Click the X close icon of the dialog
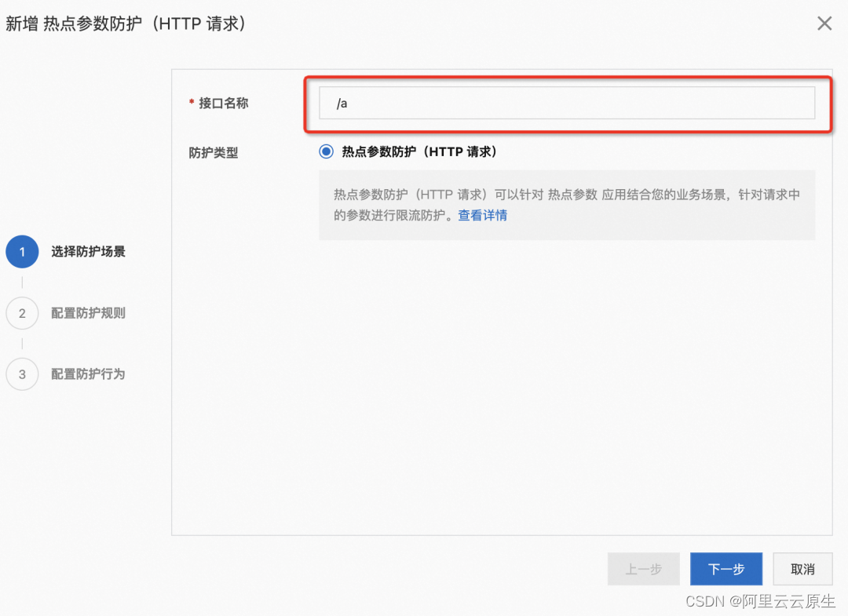Image resolution: width=848 pixels, height=616 pixels. click(x=824, y=24)
